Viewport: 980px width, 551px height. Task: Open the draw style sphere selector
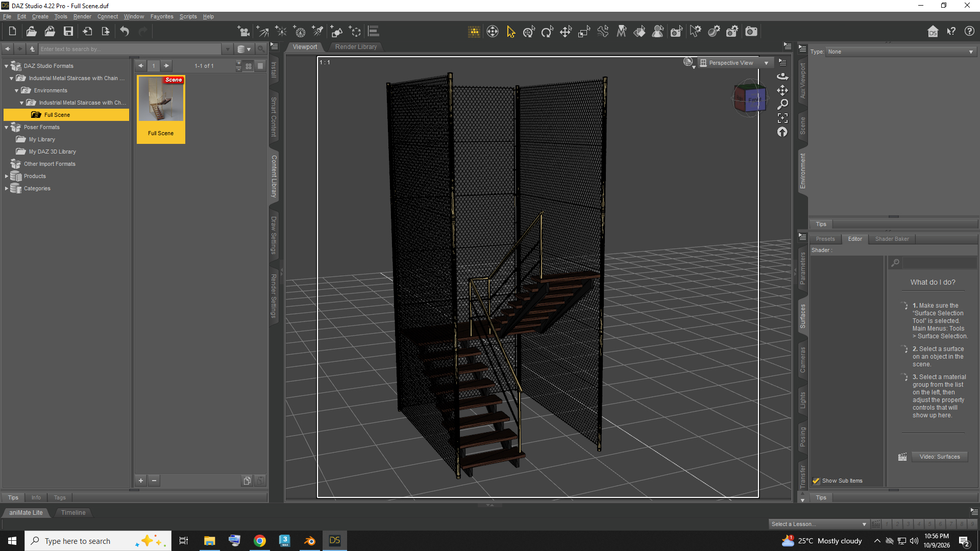tap(689, 63)
